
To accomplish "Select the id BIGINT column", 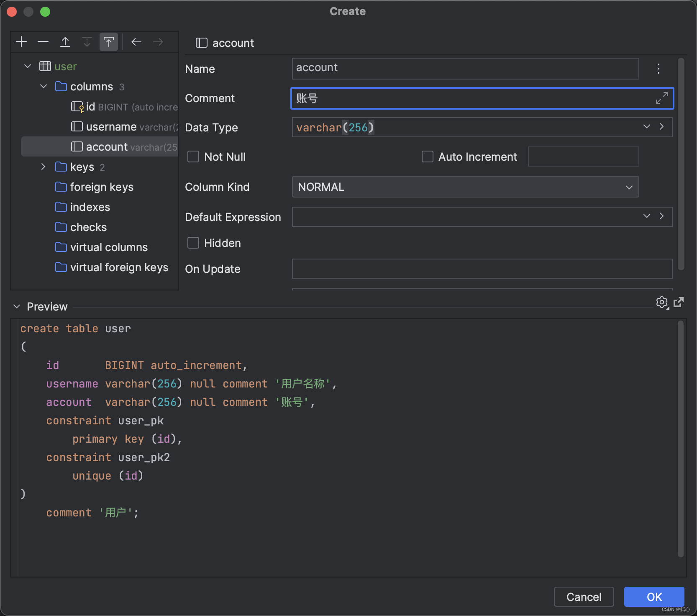I will coord(100,107).
